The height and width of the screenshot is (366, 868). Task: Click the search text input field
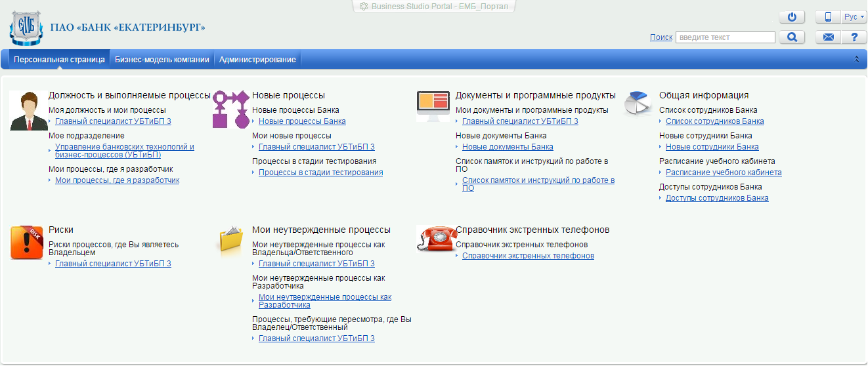[x=725, y=37]
